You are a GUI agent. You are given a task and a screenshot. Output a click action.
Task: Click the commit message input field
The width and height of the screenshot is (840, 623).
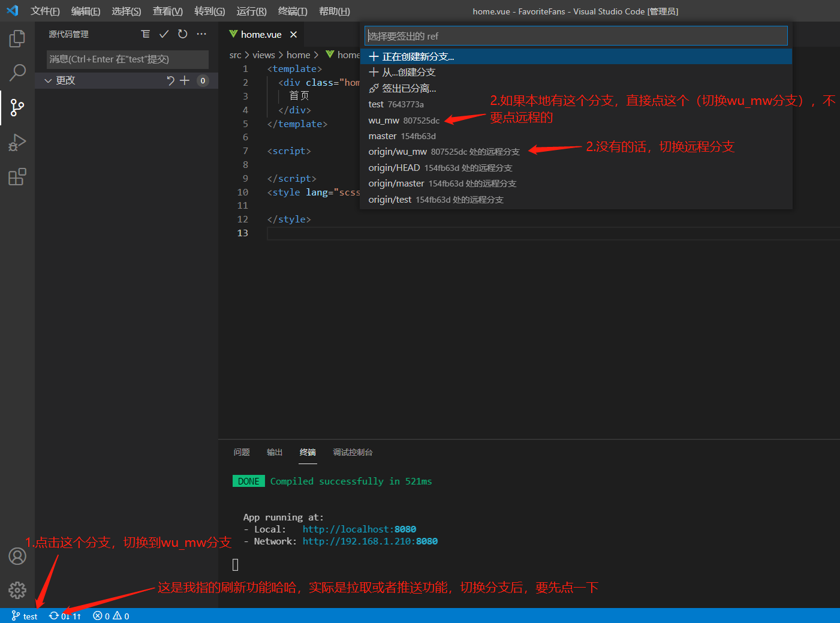128,59
